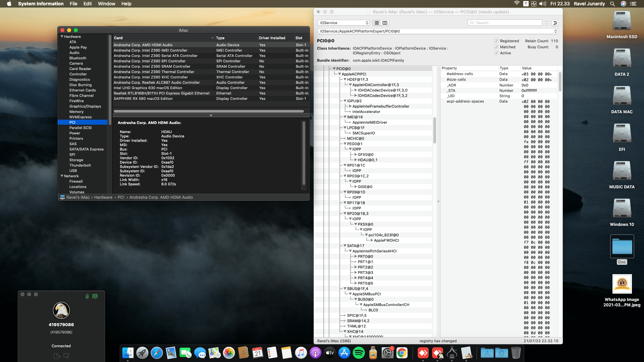This screenshot has width=644, height=362.
Task: Select SAPPHIRE RX 580 macOS Edition row
Action: (x=211, y=99)
